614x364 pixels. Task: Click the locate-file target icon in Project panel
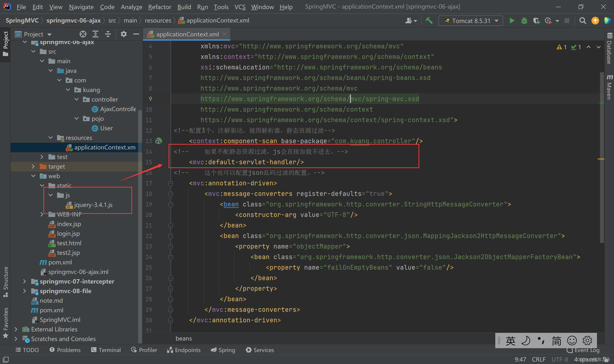(x=83, y=34)
